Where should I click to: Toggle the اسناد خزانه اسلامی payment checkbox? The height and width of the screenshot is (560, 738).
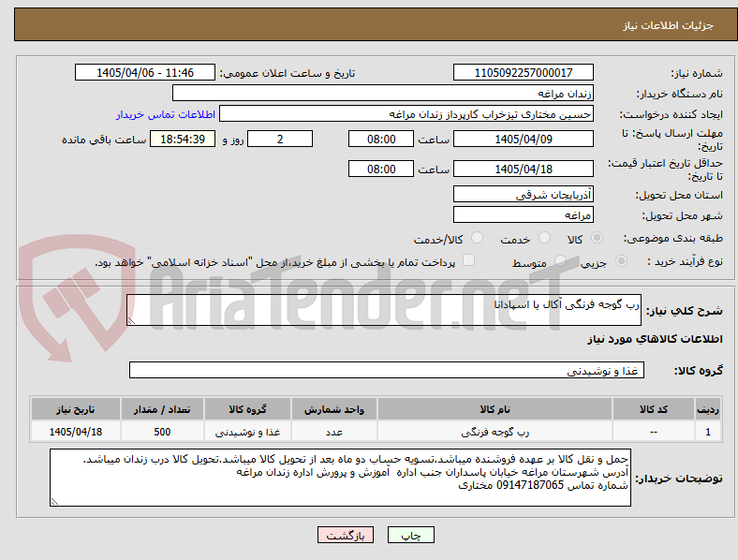tap(468, 260)
